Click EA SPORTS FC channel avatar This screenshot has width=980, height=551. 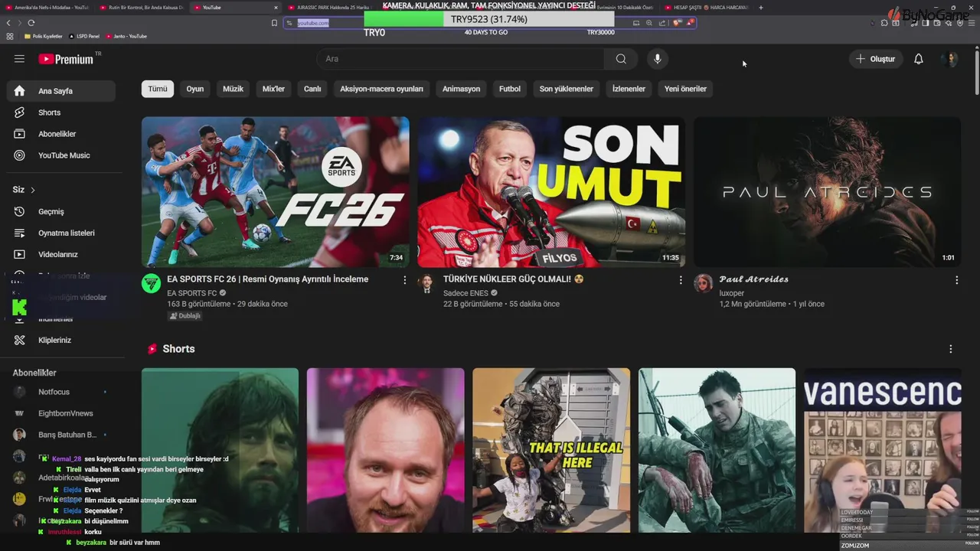click(x=151, y=284)
